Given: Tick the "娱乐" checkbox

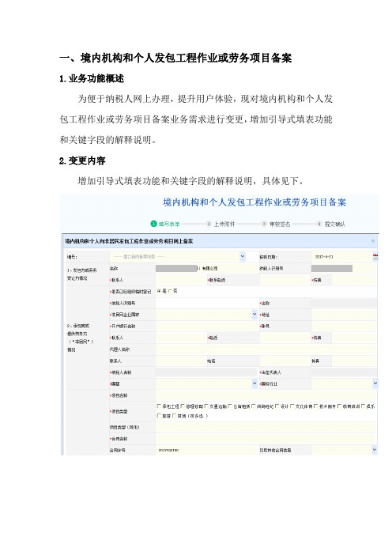Looking at the screenshot, I should [363, 406].
